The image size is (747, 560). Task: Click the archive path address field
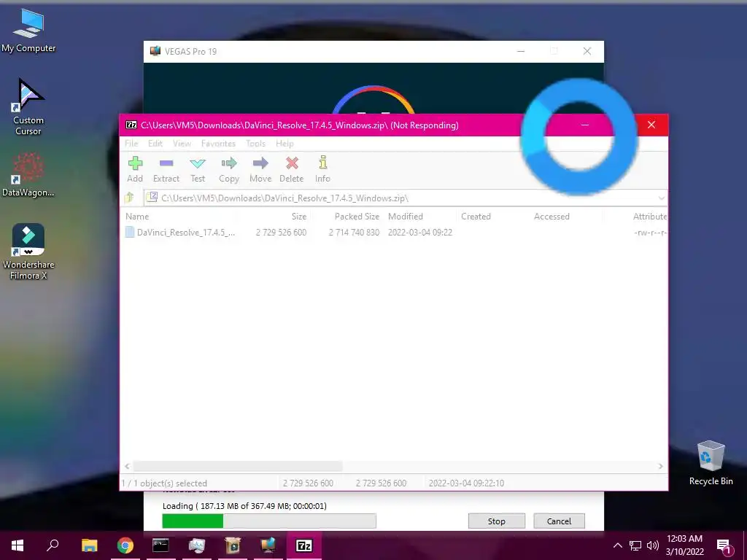coord(406,198)
